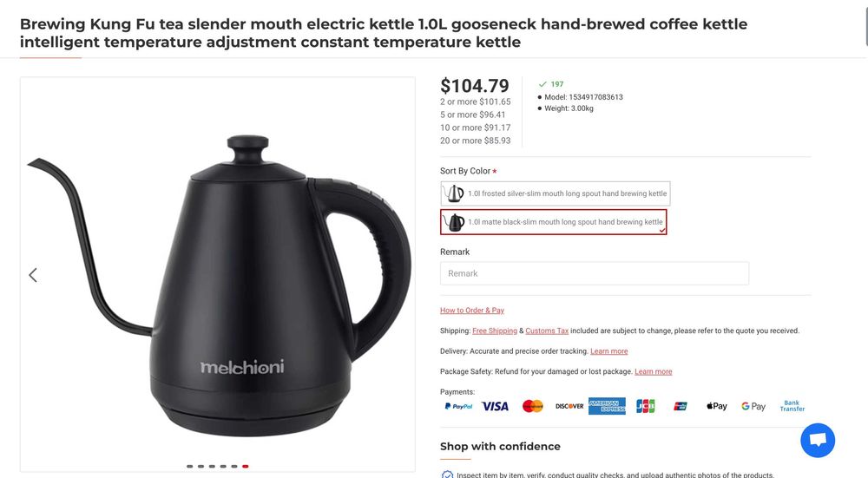
Task: Click the main black kettle product image
Action: click(218, 285)
